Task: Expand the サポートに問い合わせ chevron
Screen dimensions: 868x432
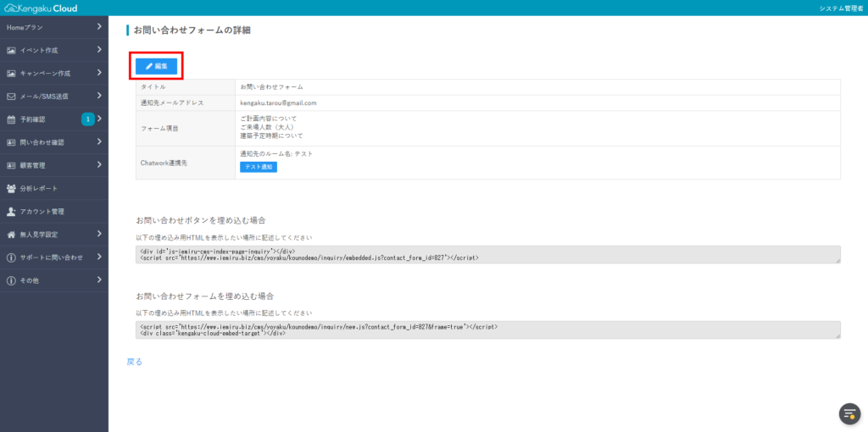Action: (99, 257)
